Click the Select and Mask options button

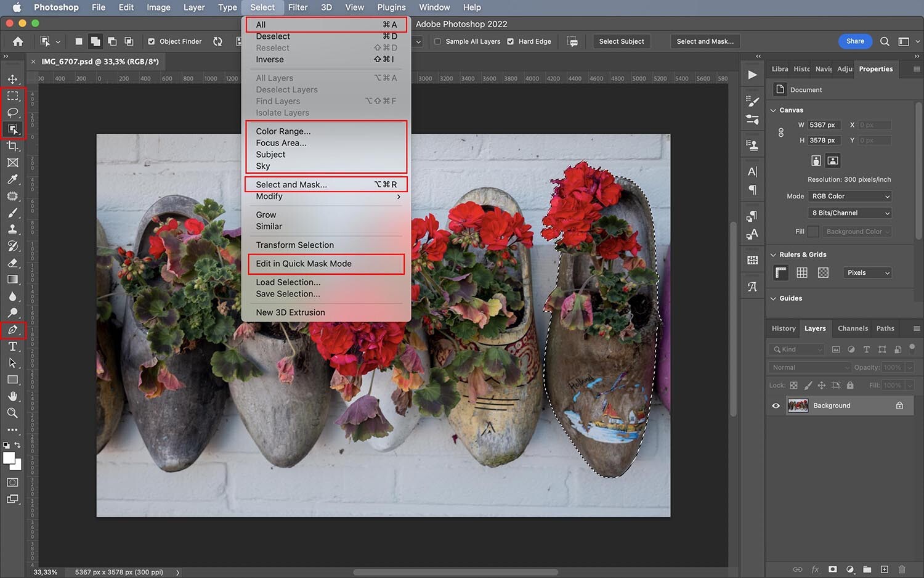pos(705,41)
